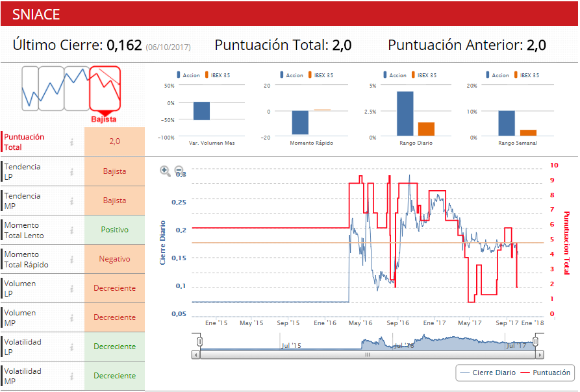Click the Puntuación Anterior: 2,0 heading

[x=467, y=45]
